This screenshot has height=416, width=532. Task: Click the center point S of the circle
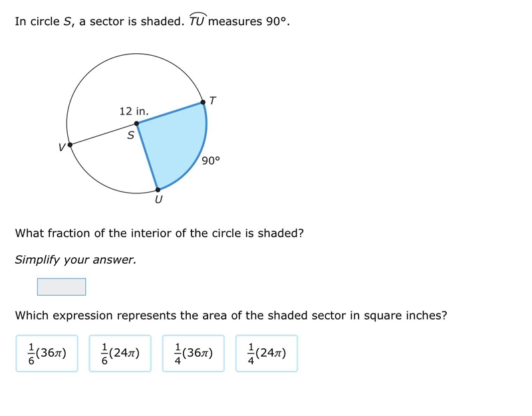pyautogui.click(x=136, y=124)
